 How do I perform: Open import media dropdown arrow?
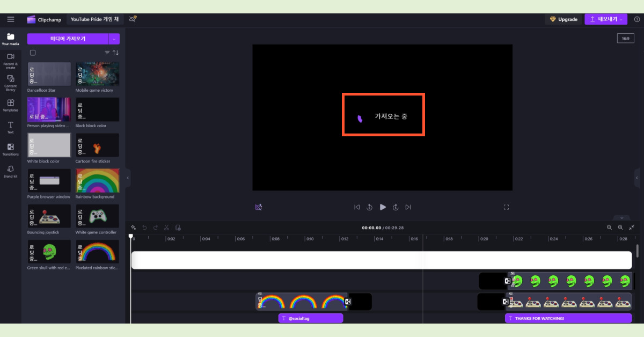tap(114, 39)
